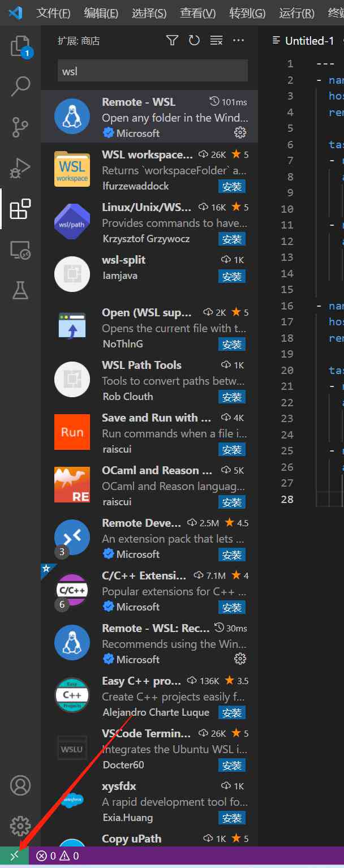The width and height of the screenshot is (344, 868).
Task: Click the green remote window indicator
Action: (14, 856)
